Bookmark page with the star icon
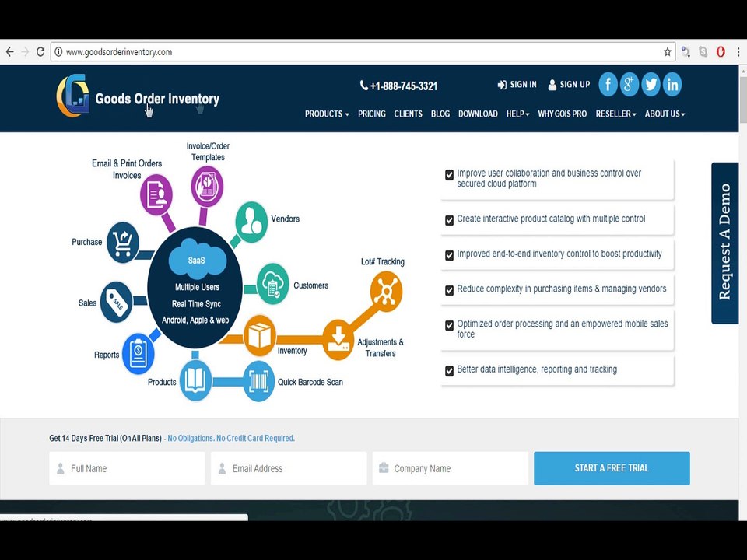 [x=668, y=52]
